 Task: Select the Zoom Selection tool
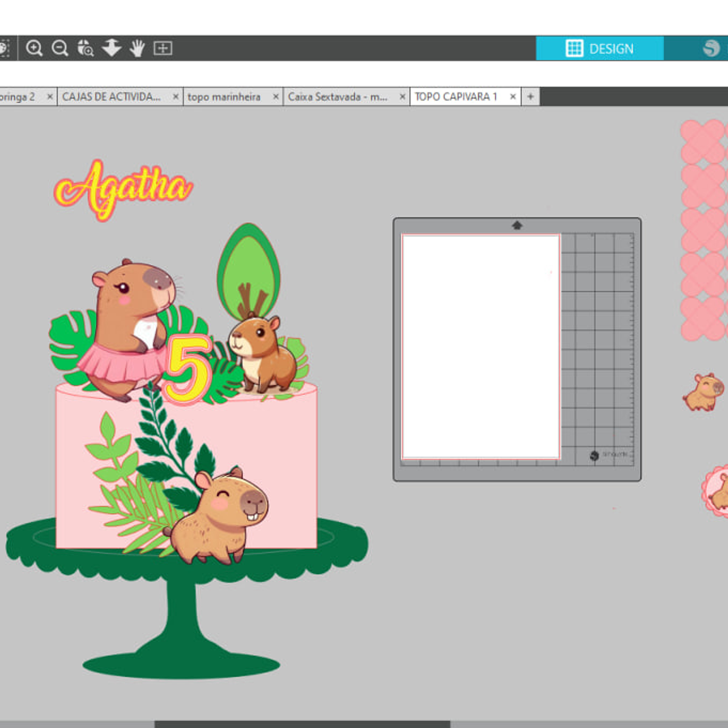click(85, 48)
